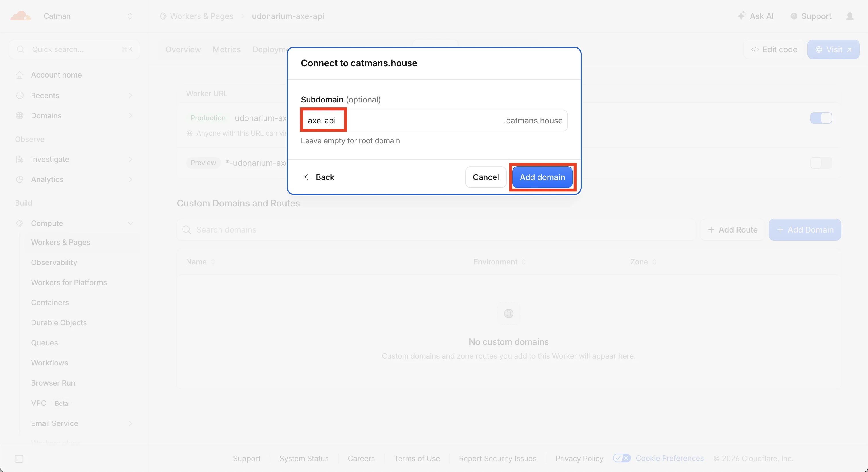This screenshot has height=472, width=868.
Task: Open the Terms of Use footer link
Action: coord(417,459)
